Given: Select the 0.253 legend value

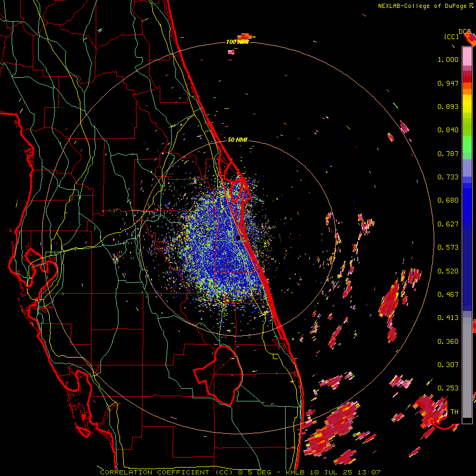Looking at the screenshot, I should coord(448,388).
